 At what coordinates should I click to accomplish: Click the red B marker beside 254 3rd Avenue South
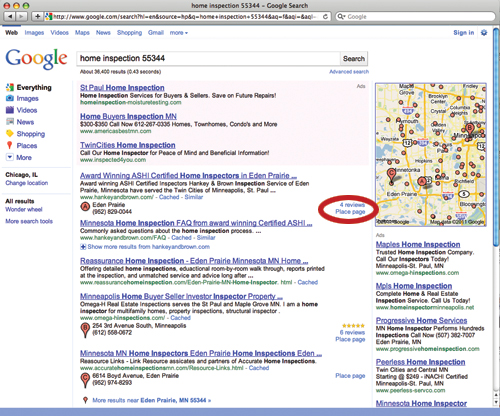click(85, 330)
